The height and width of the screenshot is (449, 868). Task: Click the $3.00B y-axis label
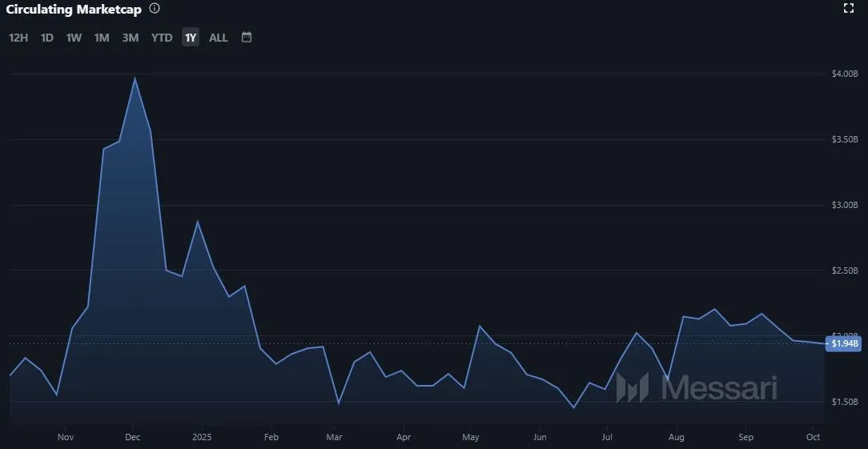845,205
